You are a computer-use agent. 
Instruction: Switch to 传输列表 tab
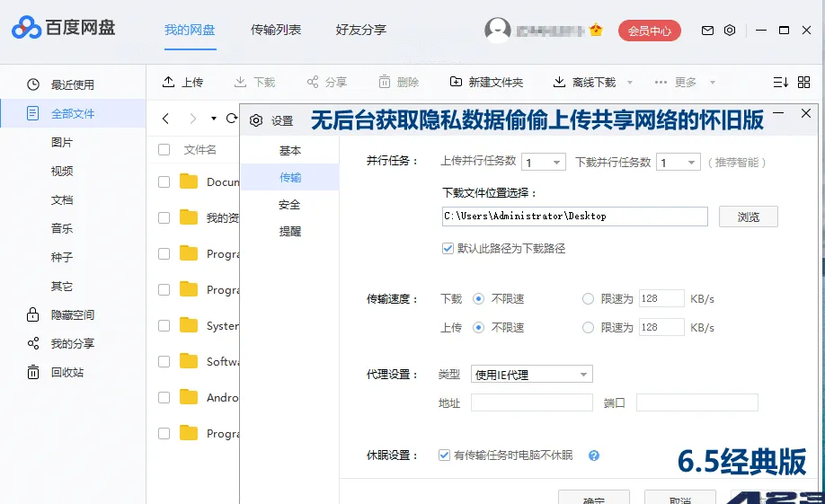pyautogui.click(x=276, y=30)
